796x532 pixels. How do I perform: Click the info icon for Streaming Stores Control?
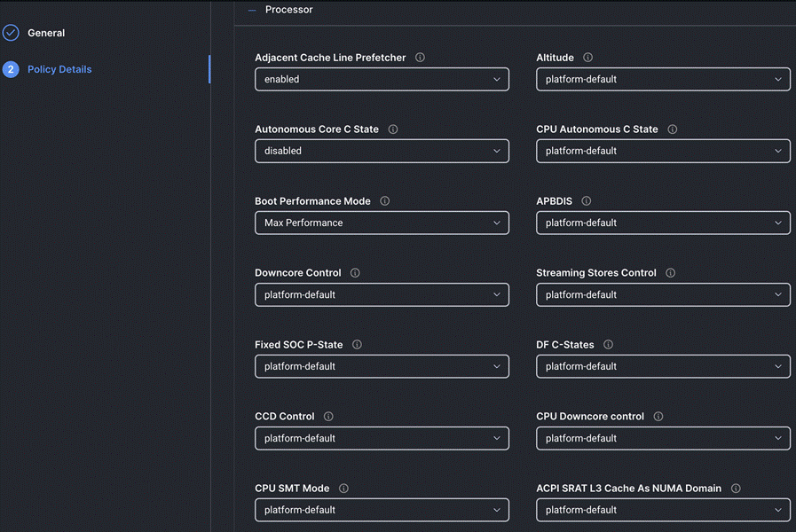click(669, 272)
